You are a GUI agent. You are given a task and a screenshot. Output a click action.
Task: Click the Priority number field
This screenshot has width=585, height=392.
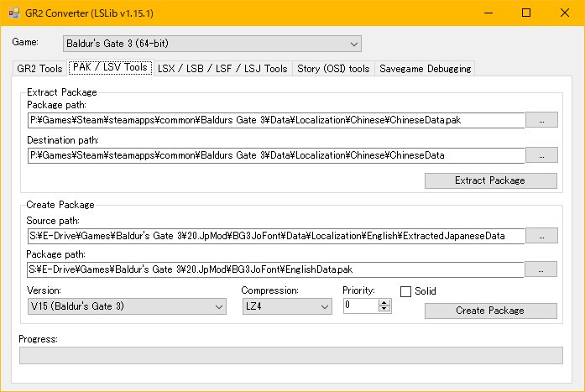(x=360, y=306)
